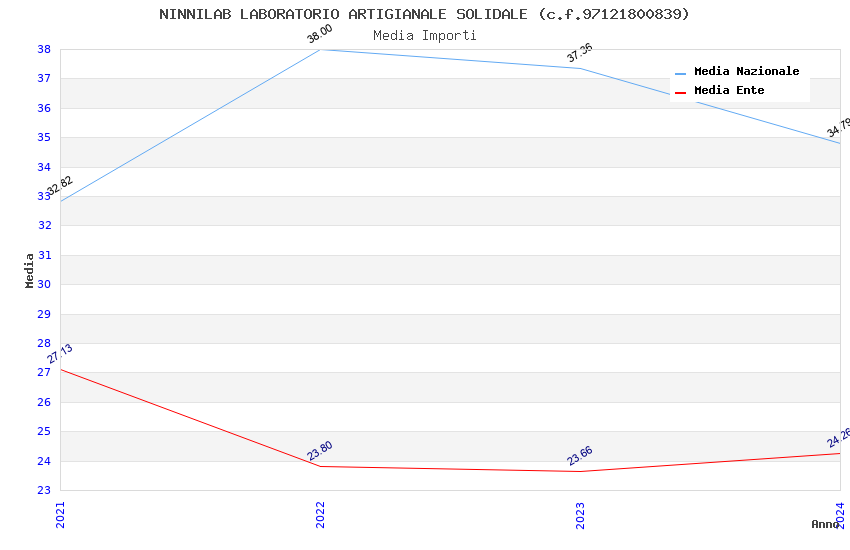Click the 38.00 data label
This screenshot has width=850, height=550.
tap(319, 34)
